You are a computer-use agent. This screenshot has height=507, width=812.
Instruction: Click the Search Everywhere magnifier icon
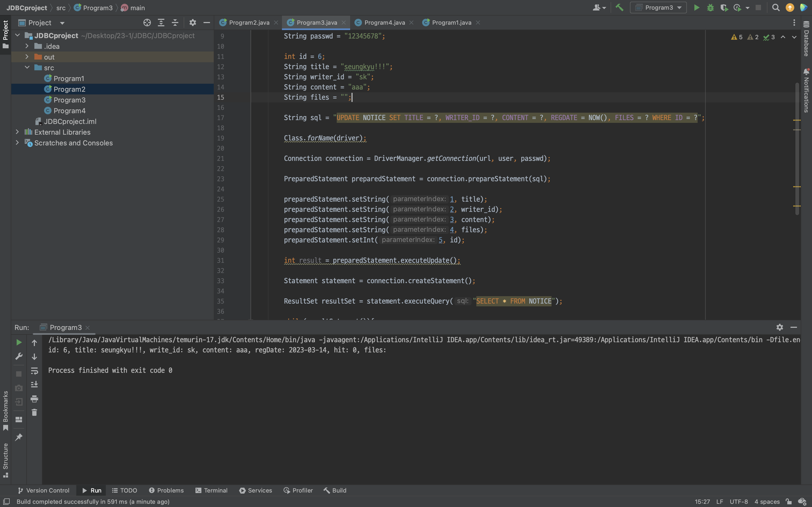[775, 8]
